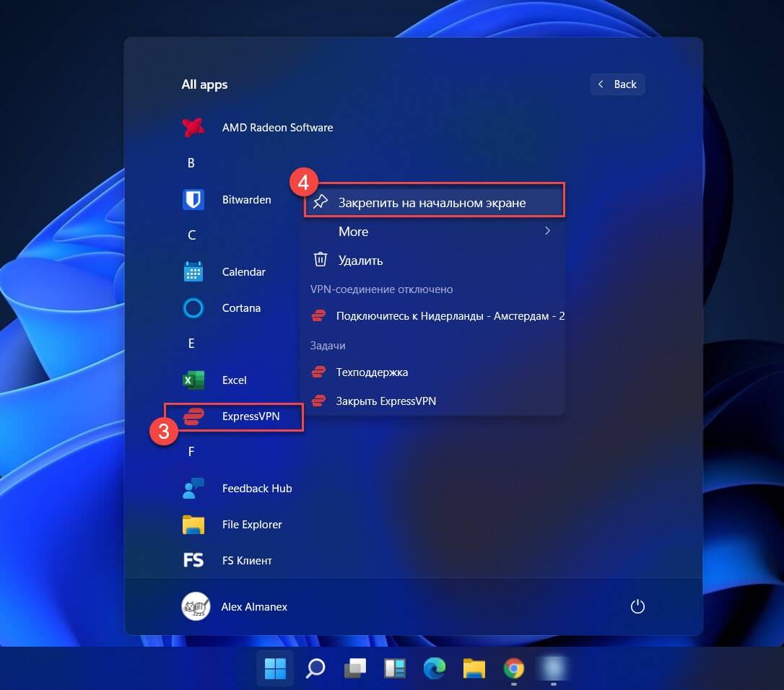Click the Back button
The image size is (784, 690).
pos(617,84)
